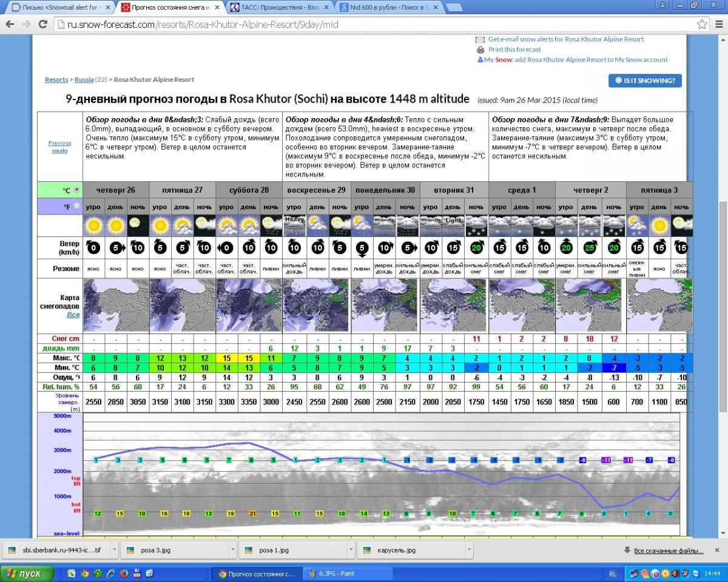Close the 'hkd 600 в рубли' tab

pyautogui.click(x=436, y=8)
